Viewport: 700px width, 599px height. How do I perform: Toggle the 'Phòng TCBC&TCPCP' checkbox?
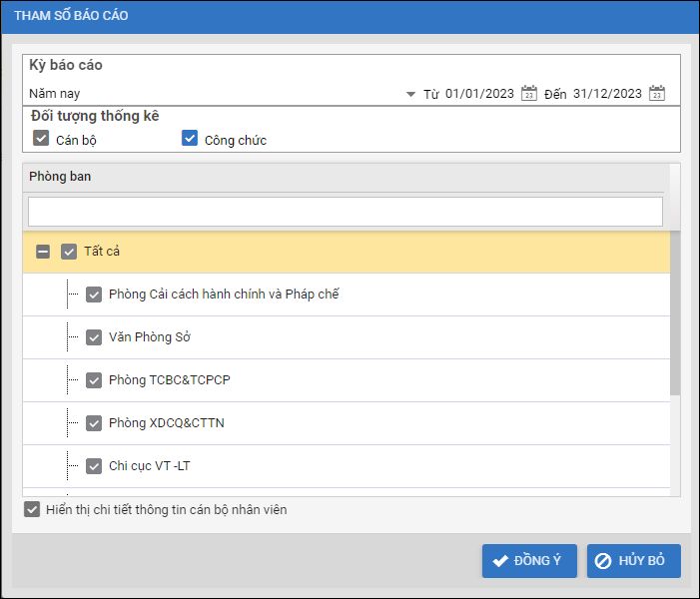point(94,380)
